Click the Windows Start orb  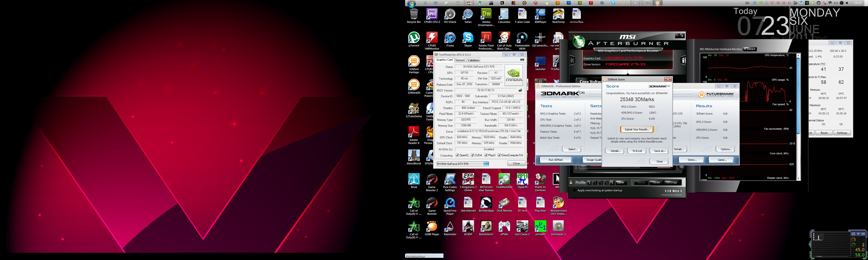[411, 3]
